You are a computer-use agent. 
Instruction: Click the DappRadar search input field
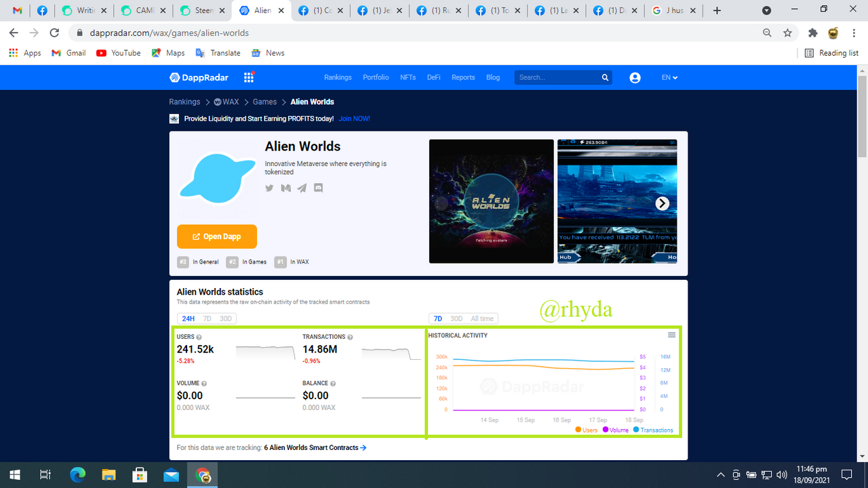click(556, 77)
